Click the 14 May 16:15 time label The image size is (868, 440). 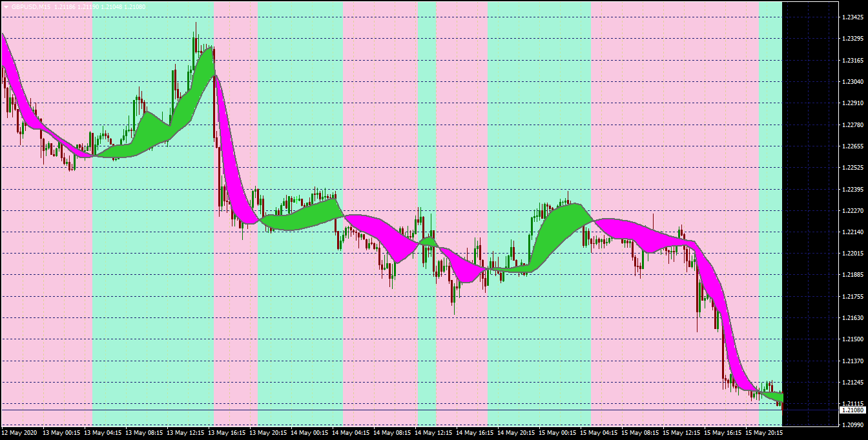pyautogui.click(x=475, y=433)
